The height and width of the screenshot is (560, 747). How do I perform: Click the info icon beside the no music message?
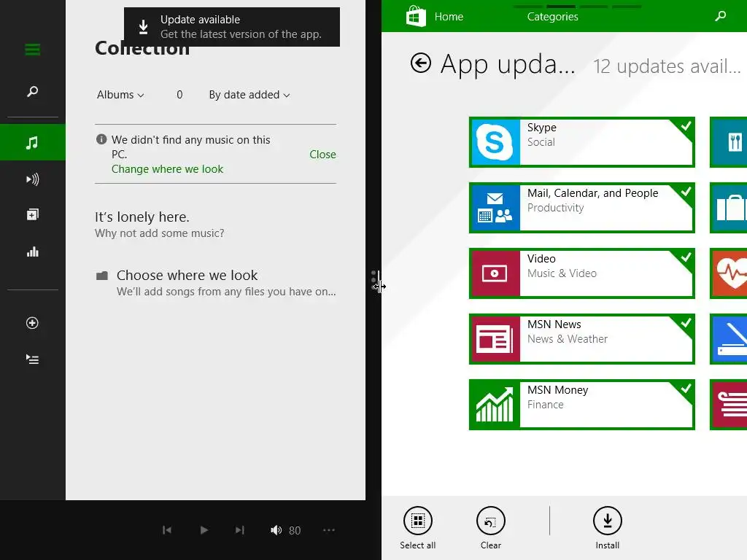[x=101, y=139]
